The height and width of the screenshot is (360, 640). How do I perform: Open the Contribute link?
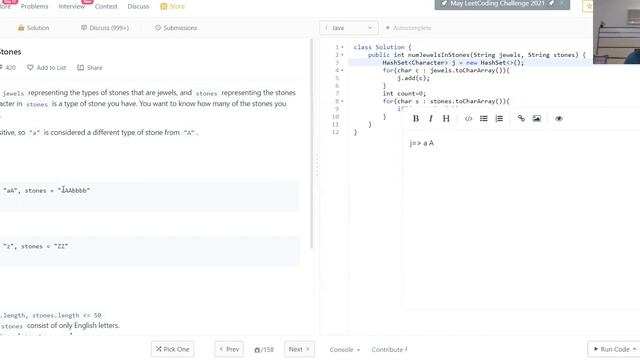(389, 349)
